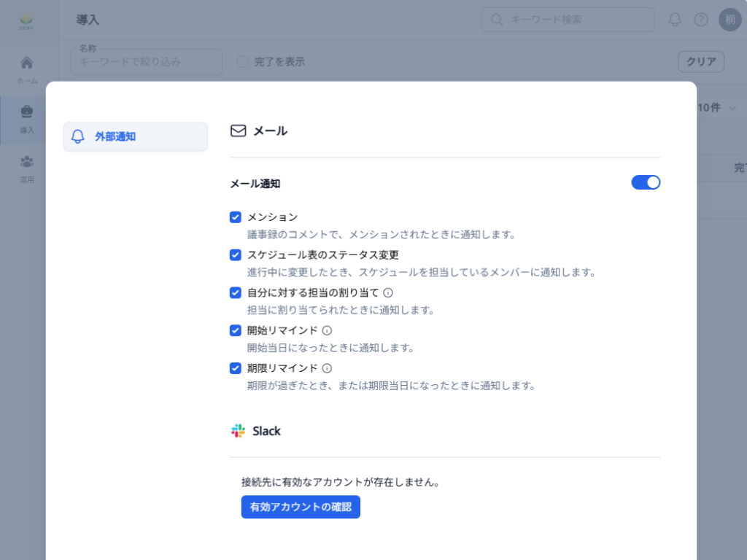Focus the キーワード検索 search field
Viewport: 747px width, 560px height.
click(568, 20)
